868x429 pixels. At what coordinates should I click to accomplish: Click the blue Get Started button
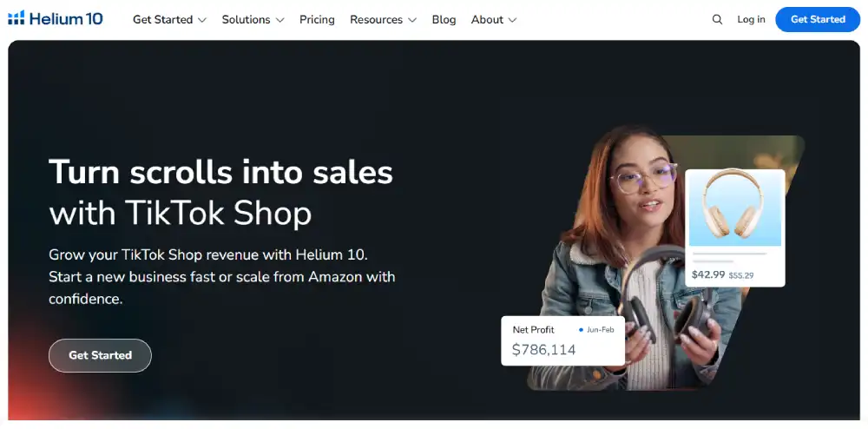tap(818, 19)
